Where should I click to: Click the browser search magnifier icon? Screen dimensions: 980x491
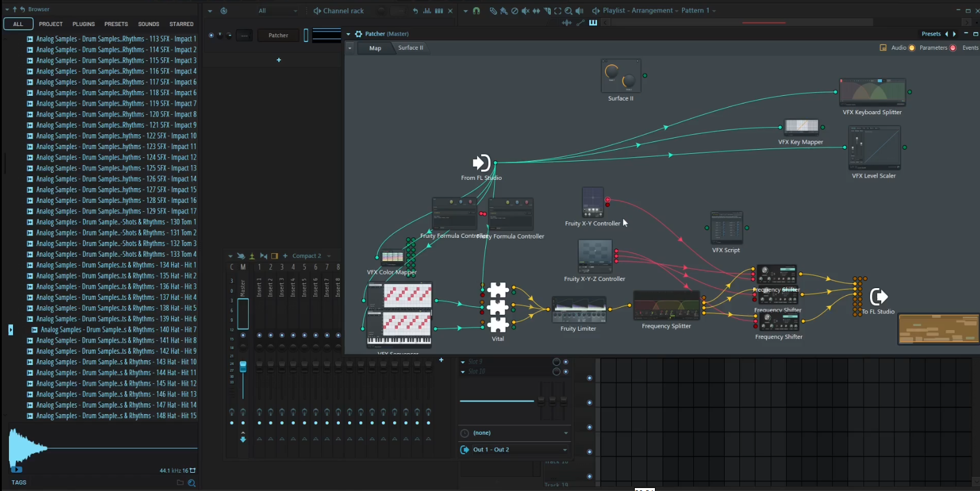point(192,483)
